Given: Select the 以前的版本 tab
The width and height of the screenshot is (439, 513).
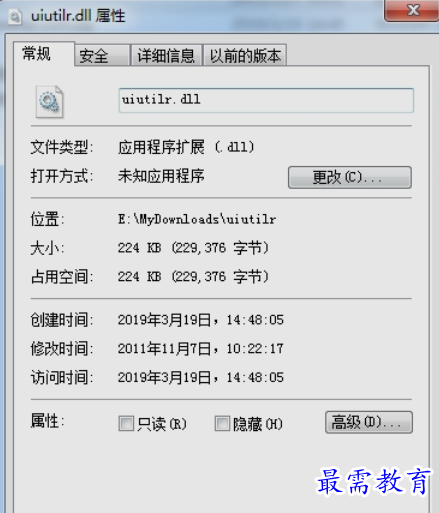Looking at the screenshot, I should click(245, 55).
